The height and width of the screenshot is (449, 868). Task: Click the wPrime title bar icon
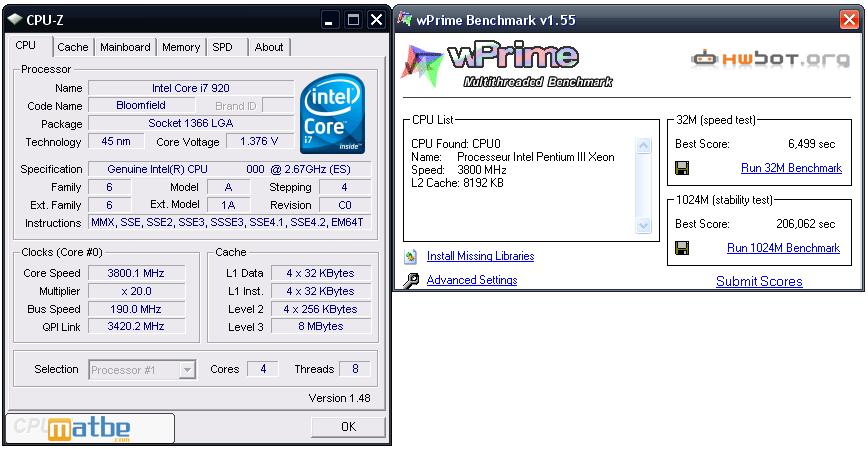[x=406, y=20]
